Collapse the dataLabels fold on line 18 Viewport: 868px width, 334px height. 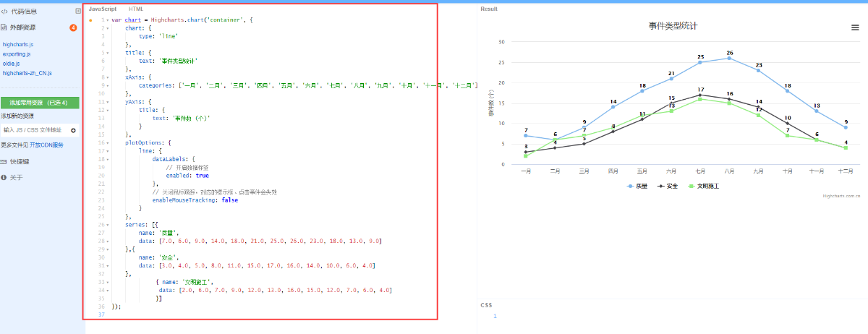pyautogui.click(x=108, y=159)
